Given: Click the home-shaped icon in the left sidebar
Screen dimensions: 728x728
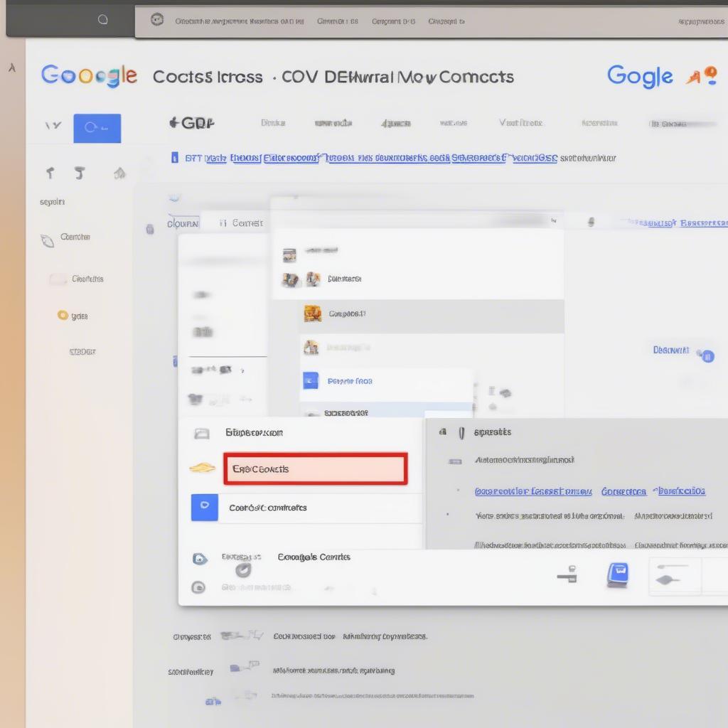Looking at the screenshot, I should 119,173.
